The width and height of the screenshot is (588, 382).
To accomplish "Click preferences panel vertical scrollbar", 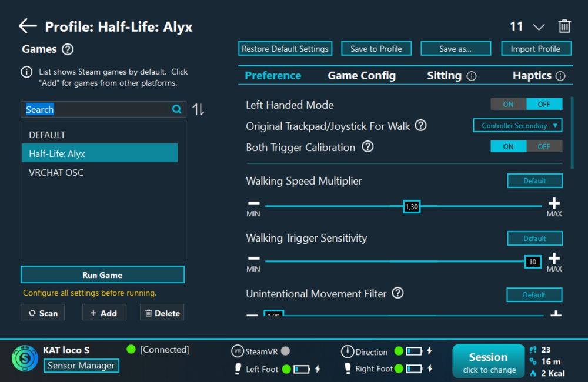I will pos(572,133).
